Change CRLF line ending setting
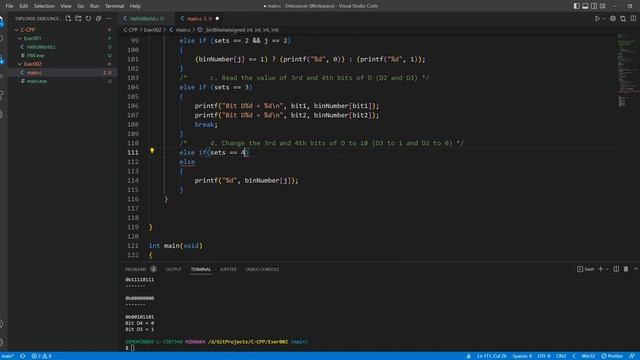Screen dimensions: 640x360 click(561, 356)
